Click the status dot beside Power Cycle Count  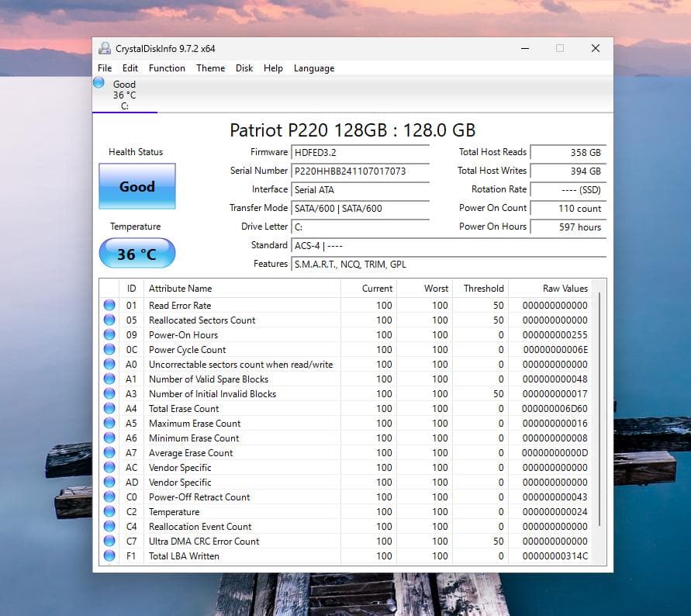tap(109, 349)
